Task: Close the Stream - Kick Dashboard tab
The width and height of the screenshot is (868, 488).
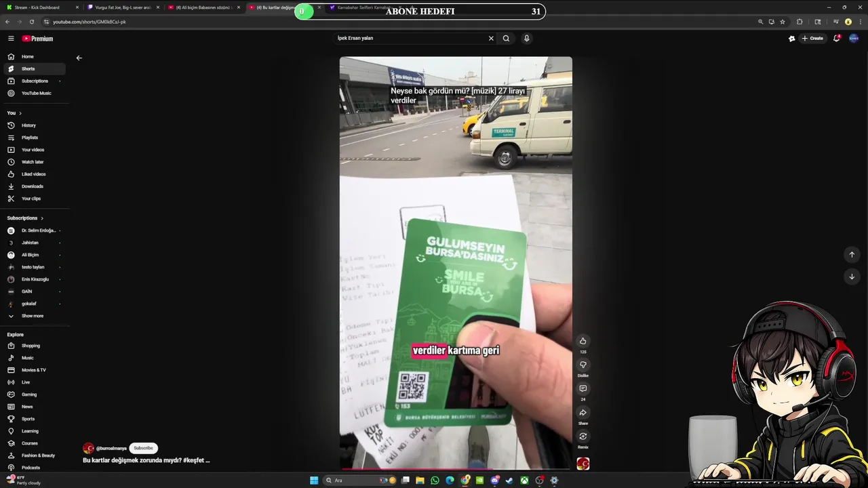Action: point(77,7)
